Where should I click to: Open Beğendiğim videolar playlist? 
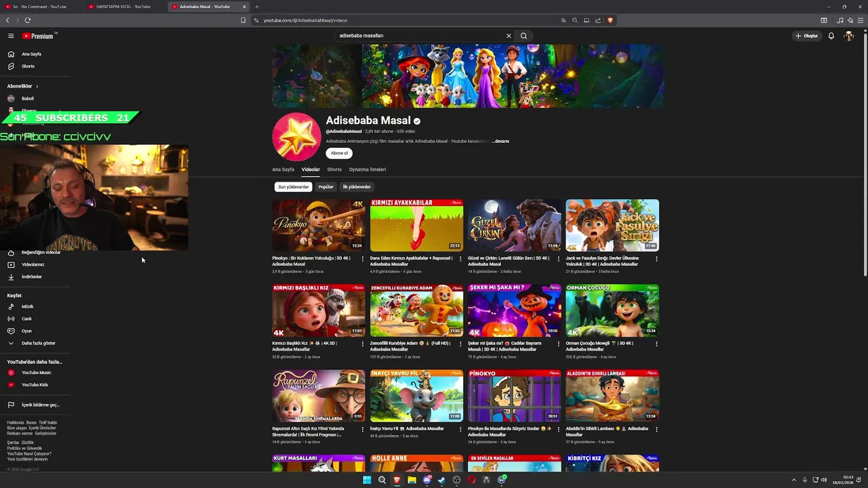click(41, 253)
